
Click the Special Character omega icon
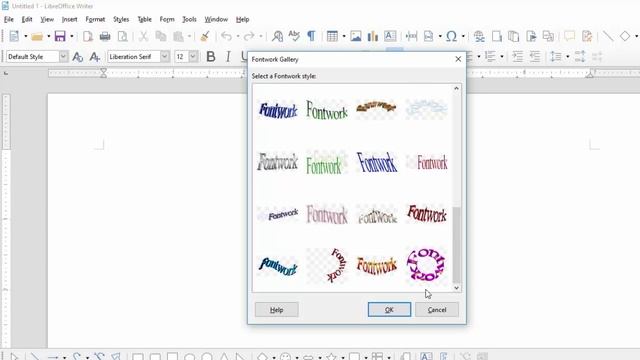click(451, 36)
